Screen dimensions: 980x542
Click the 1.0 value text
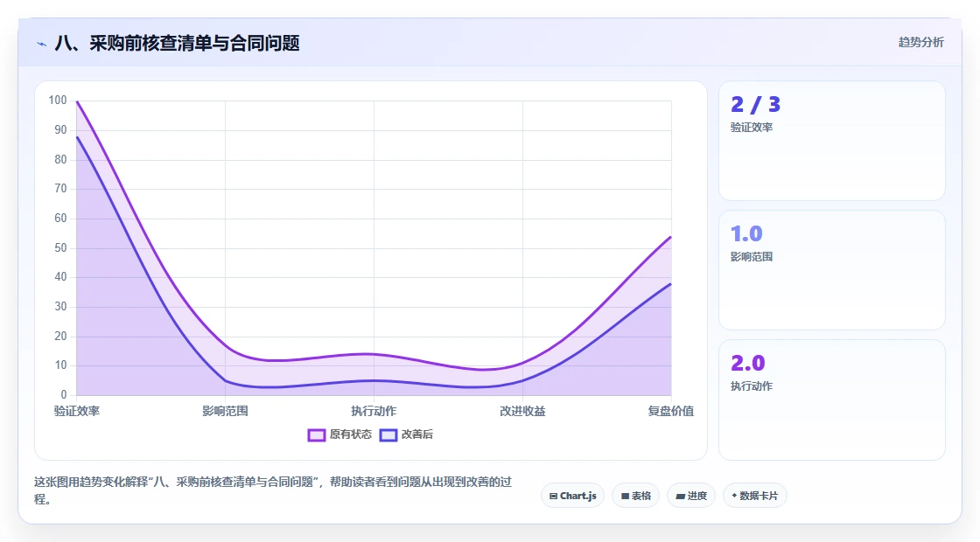pyautogui.click(x=746, y=233)
